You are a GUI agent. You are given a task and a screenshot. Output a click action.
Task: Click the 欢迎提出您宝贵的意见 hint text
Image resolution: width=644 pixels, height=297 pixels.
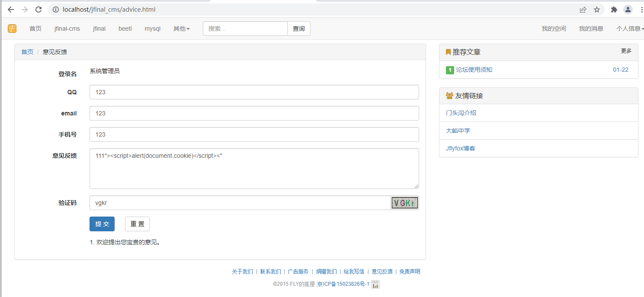pyautogui.click(x=128, y=242)
